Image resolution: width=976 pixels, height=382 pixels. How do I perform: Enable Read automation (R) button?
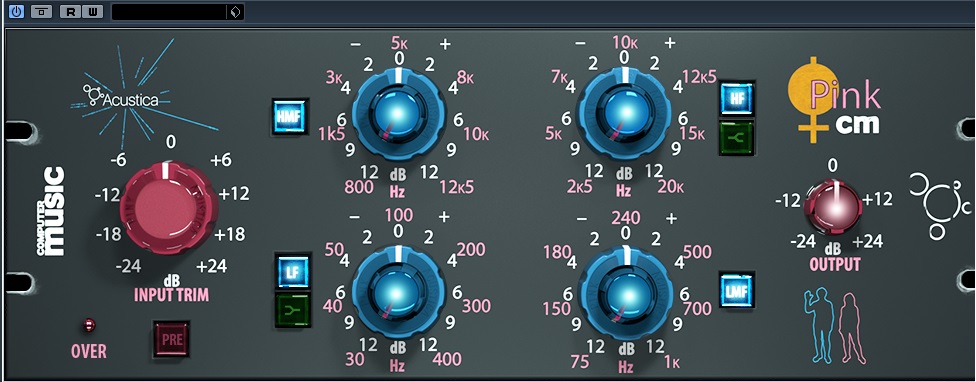(x=70, y=11)
